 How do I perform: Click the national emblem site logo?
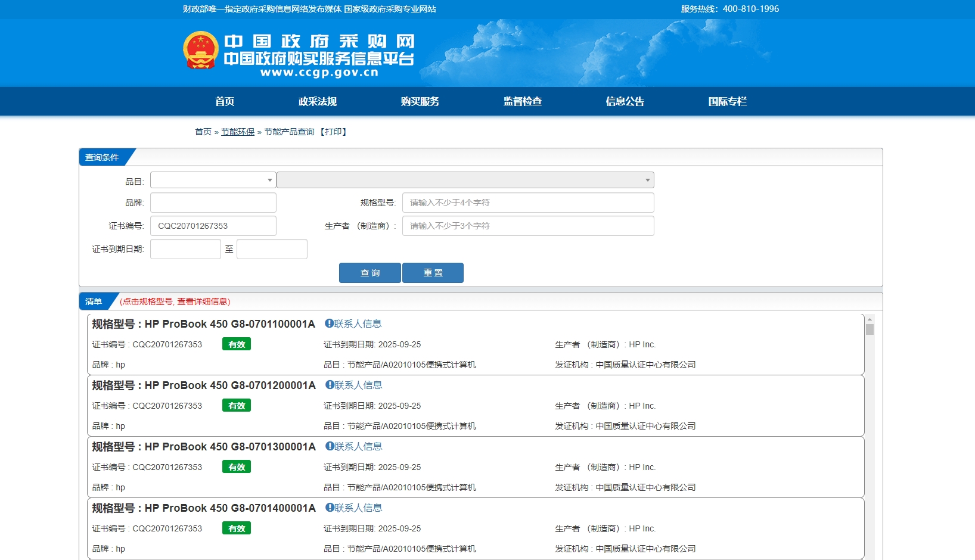[201, 50]
